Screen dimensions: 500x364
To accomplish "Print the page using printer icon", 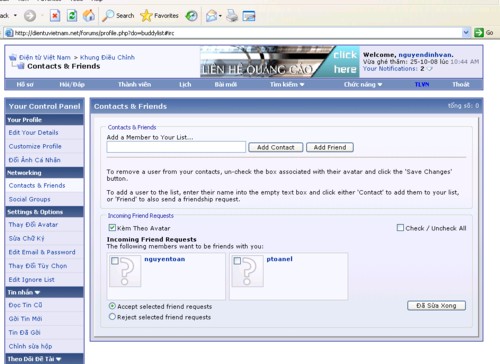I will tap(232, 16).
